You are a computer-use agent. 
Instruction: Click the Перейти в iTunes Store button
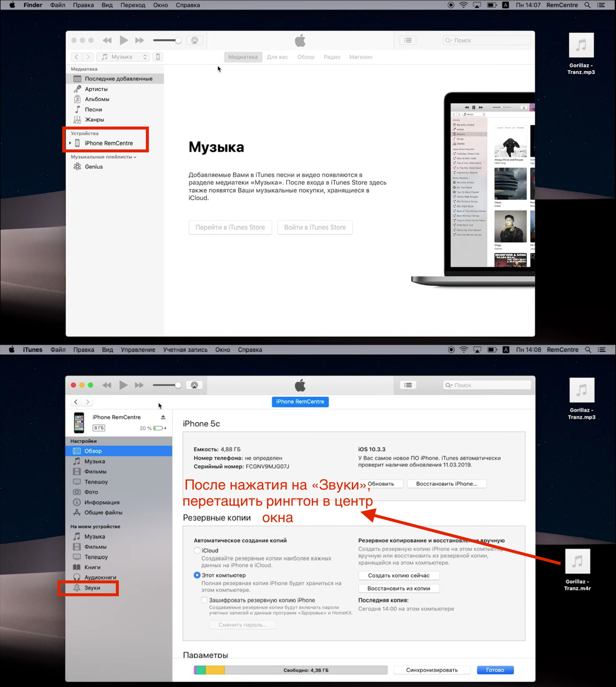230,227
